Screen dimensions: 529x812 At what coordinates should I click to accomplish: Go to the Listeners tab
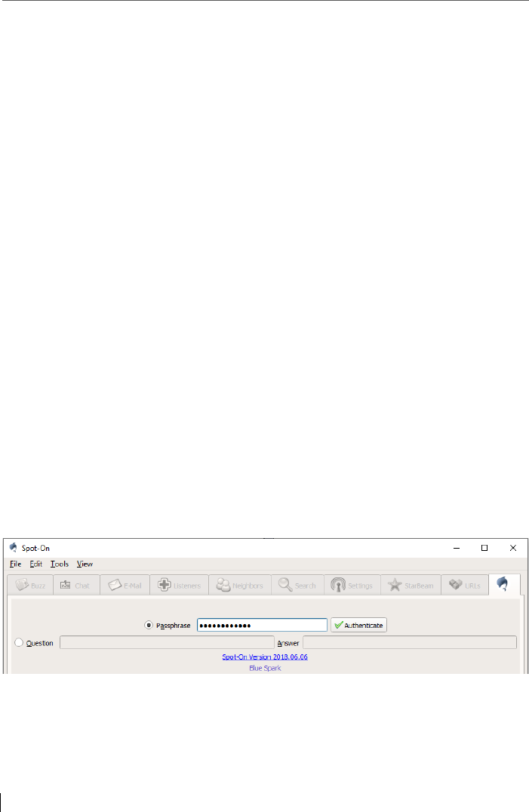coord(179,585)
